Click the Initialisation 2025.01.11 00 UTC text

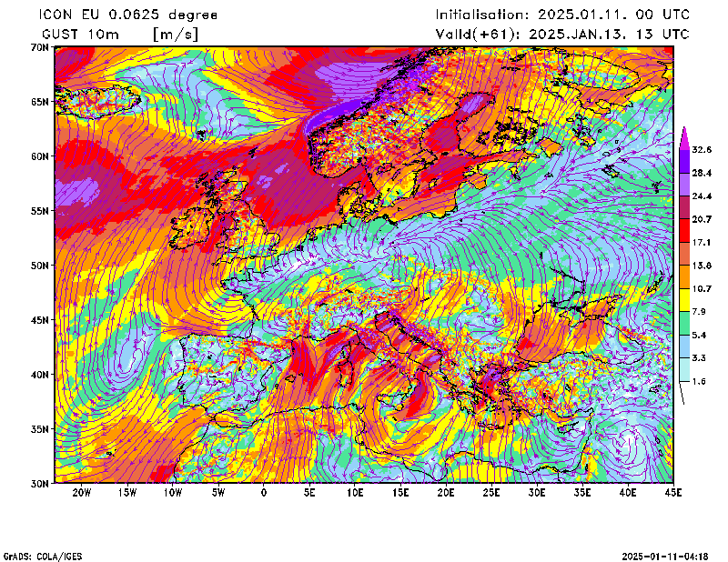(x=561, y=15)
